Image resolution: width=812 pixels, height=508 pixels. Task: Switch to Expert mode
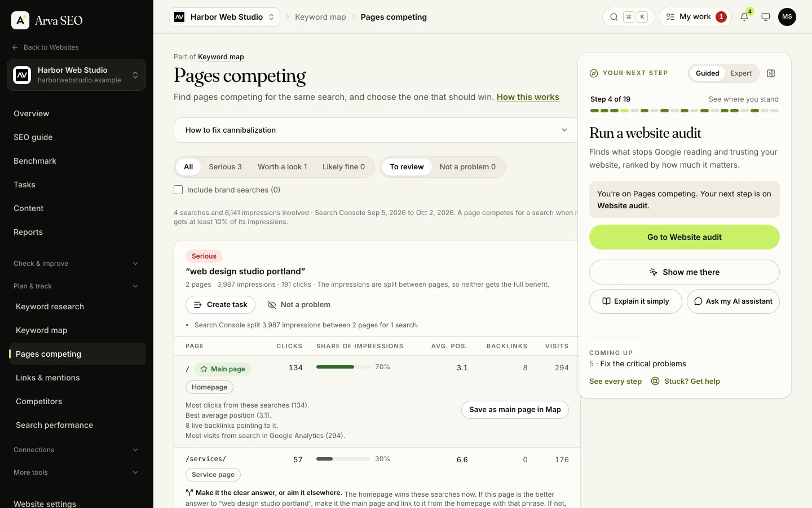[x=741, y=73]
